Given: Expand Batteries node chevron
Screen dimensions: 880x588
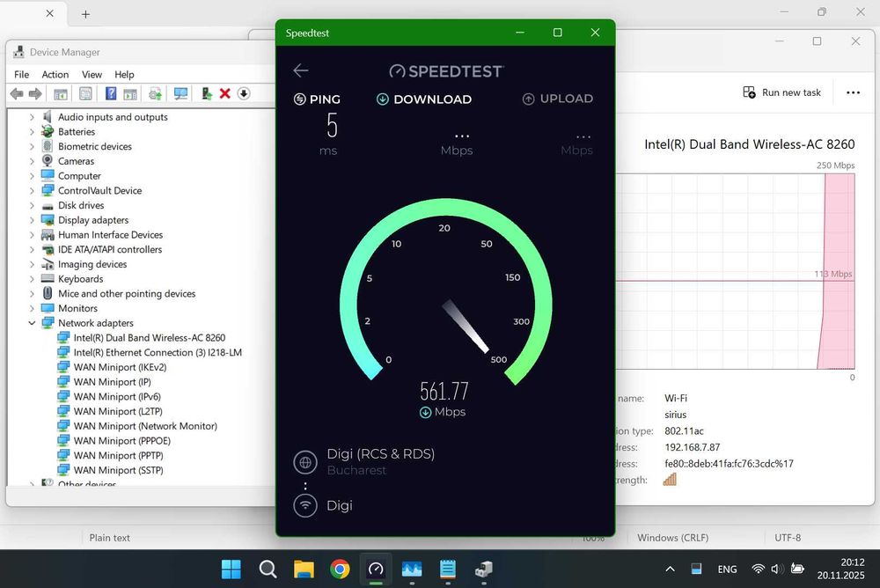Looking at the screenshot, I should click(32, 131).
